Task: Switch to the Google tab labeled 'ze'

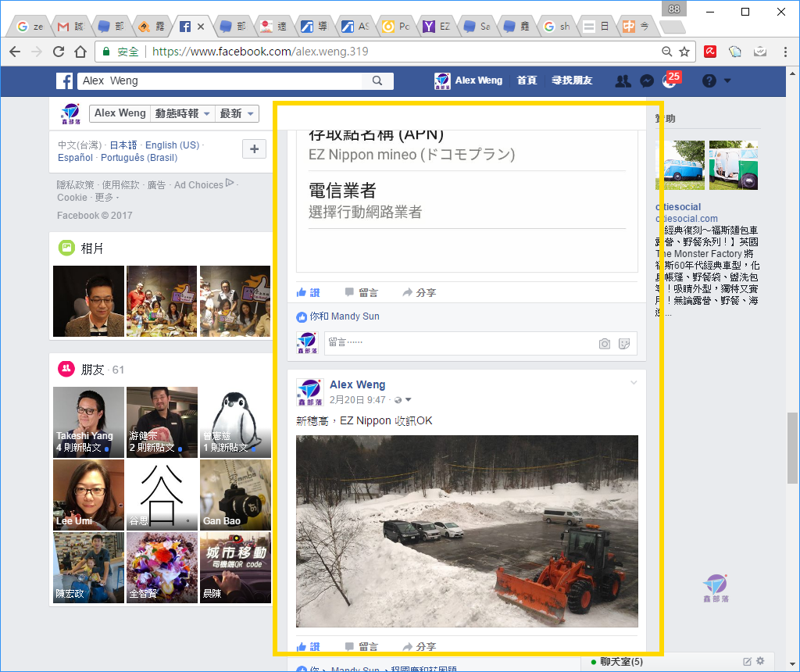Action: pyautogui.click(x=30, y=27)
